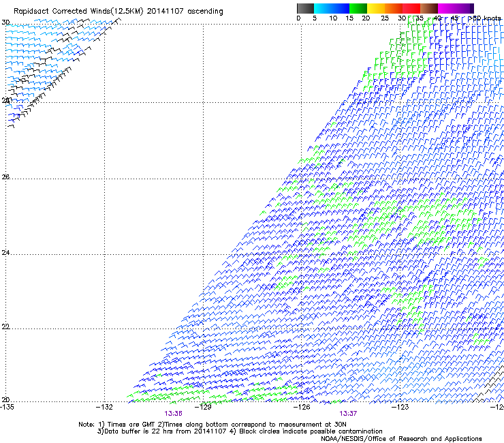Click the 'Times are GMT' note line

click(x=212, y=425)
